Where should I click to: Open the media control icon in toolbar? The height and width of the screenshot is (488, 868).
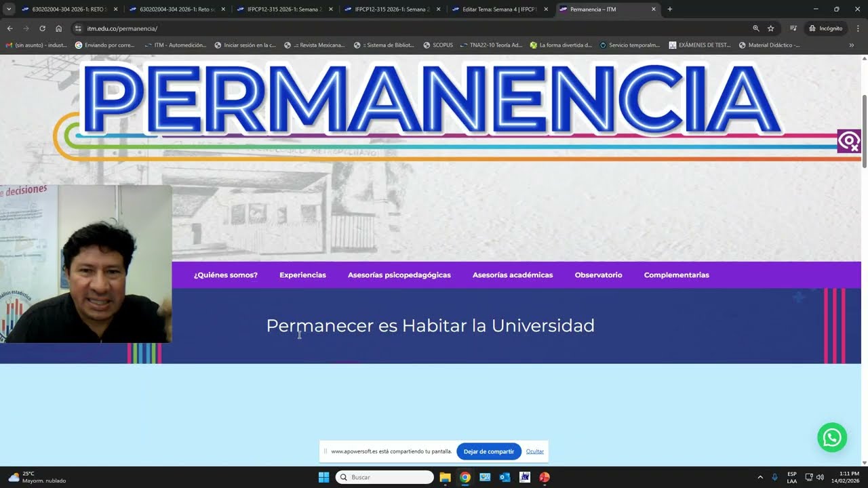793,28
